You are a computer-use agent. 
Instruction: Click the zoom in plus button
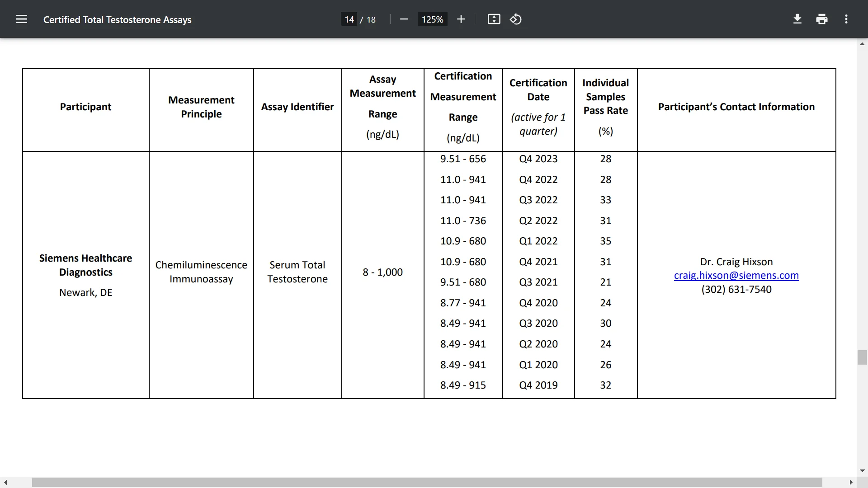point(461,19)
